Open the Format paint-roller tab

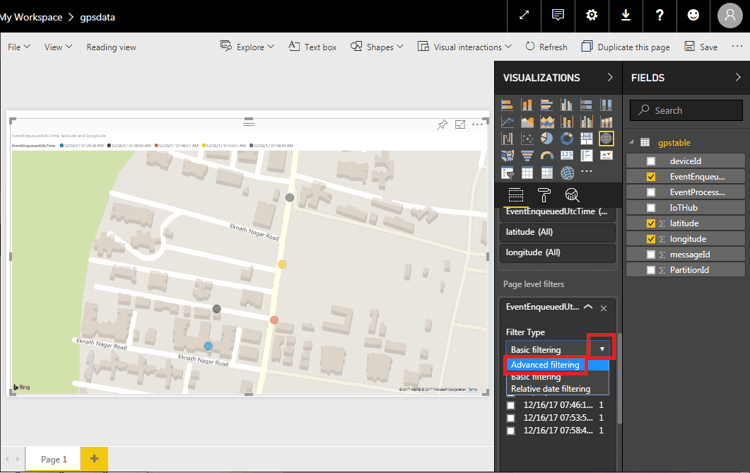tap(544, 195)
